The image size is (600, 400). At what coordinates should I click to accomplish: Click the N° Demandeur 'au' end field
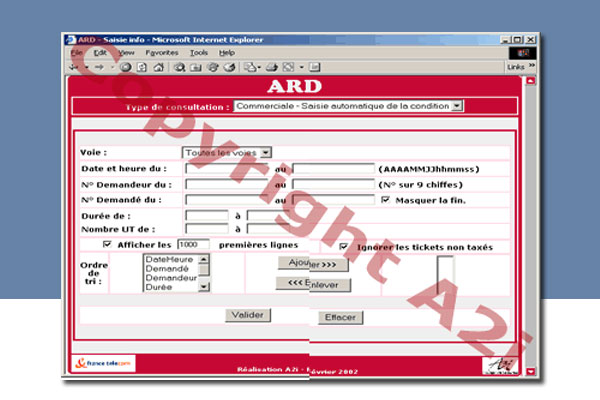coord(333,184)
